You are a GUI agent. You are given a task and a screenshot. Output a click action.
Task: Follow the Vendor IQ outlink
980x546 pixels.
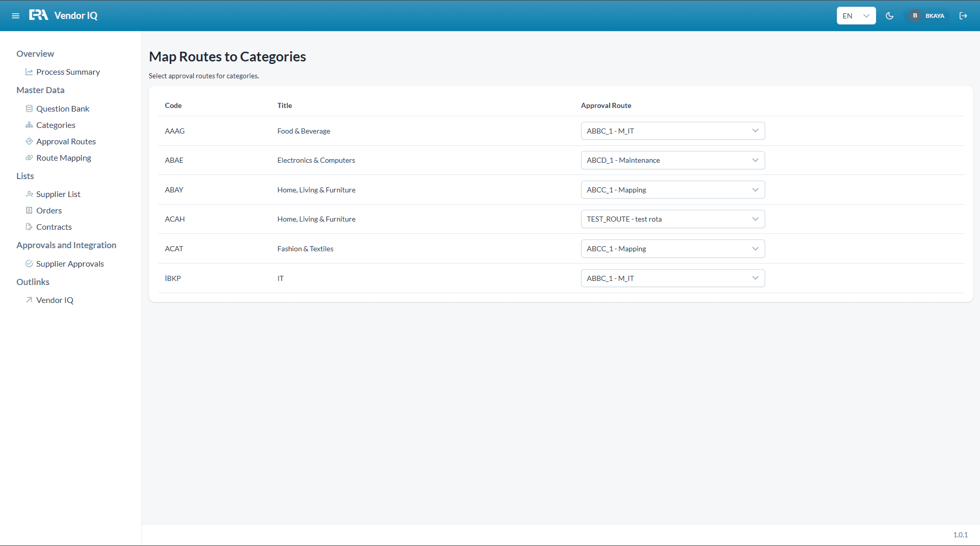(55, 300)
